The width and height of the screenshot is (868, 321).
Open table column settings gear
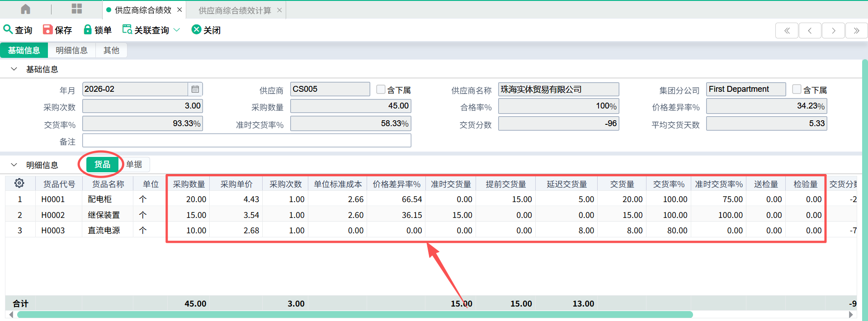pyautogui.click(x=19, y=183)
